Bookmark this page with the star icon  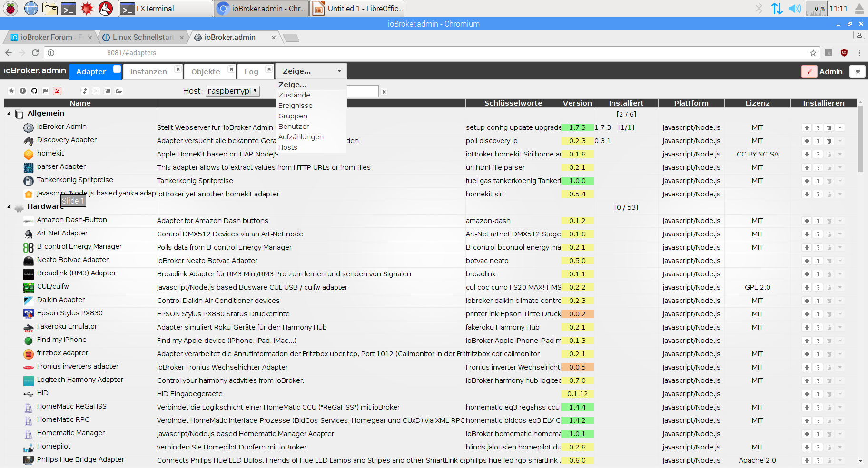tap(813, 53)
